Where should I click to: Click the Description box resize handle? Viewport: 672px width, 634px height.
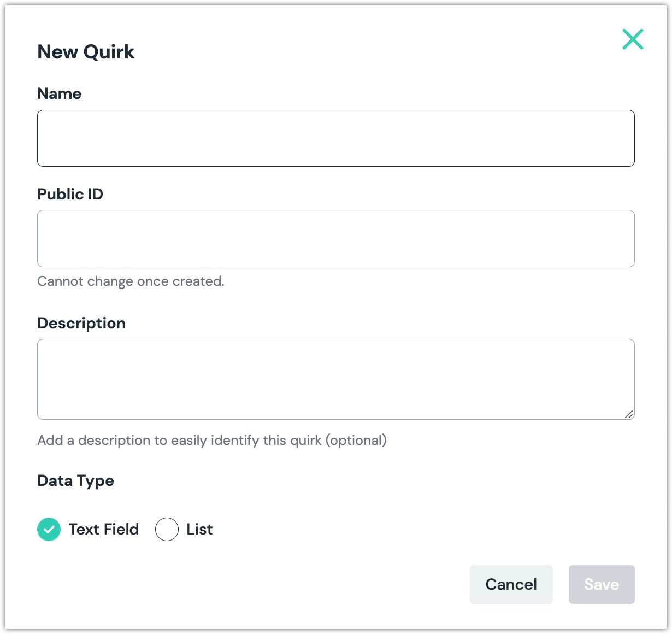[x=629, y=414]
